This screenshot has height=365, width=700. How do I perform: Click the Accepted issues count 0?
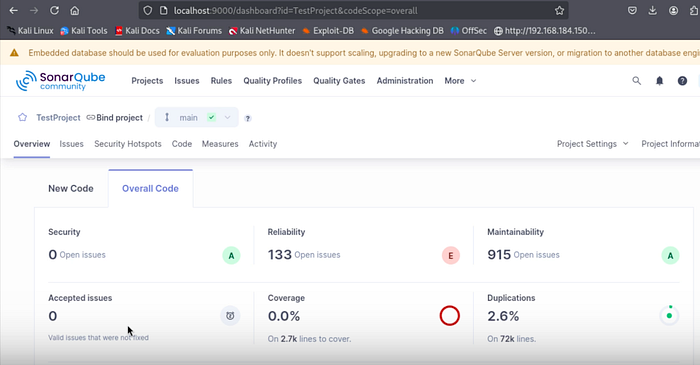[53, 316]
